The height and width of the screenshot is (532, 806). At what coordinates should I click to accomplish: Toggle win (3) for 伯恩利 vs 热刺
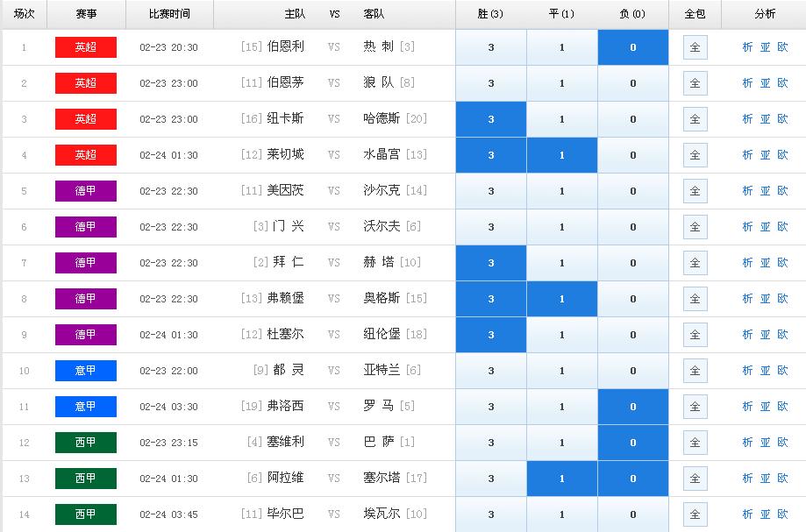tap(491, 47)
